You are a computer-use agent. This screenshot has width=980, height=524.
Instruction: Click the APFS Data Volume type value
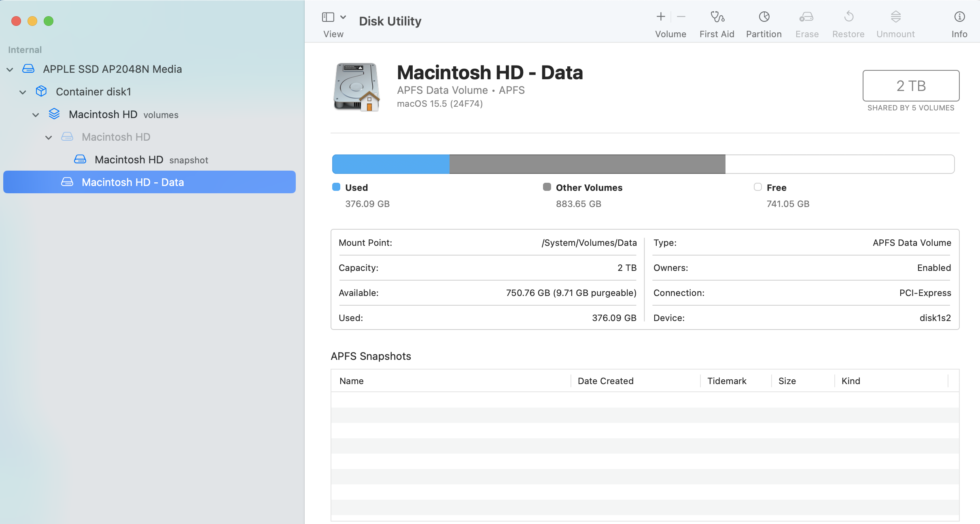[x=912, y=243]
